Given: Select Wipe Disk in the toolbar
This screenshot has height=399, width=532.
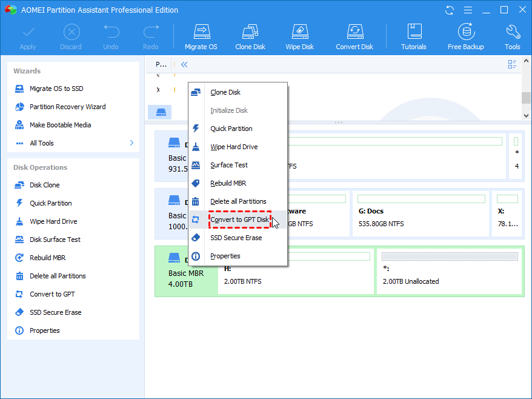Looking at the screenshot, I should point(299,37).
